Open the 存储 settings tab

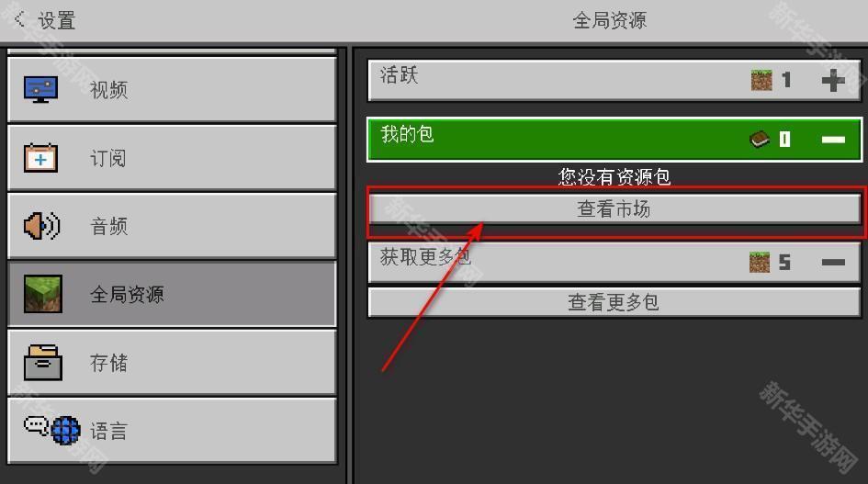[172, 363]
